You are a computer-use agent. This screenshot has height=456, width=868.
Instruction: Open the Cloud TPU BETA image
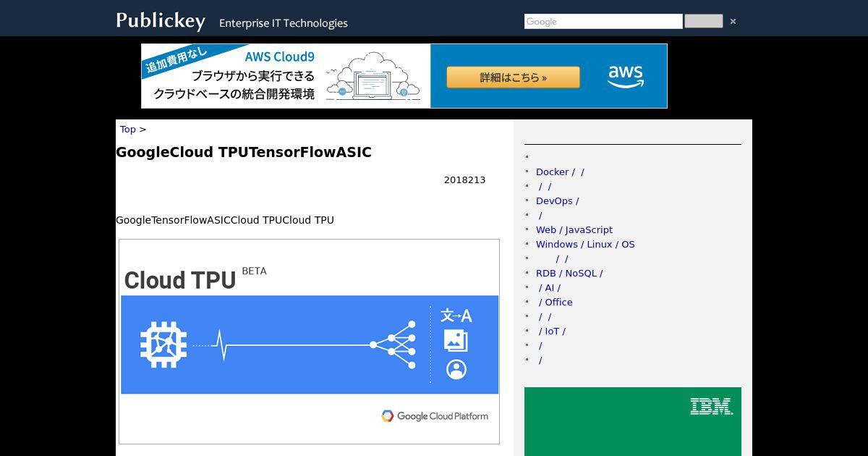(x=309, y=342)
